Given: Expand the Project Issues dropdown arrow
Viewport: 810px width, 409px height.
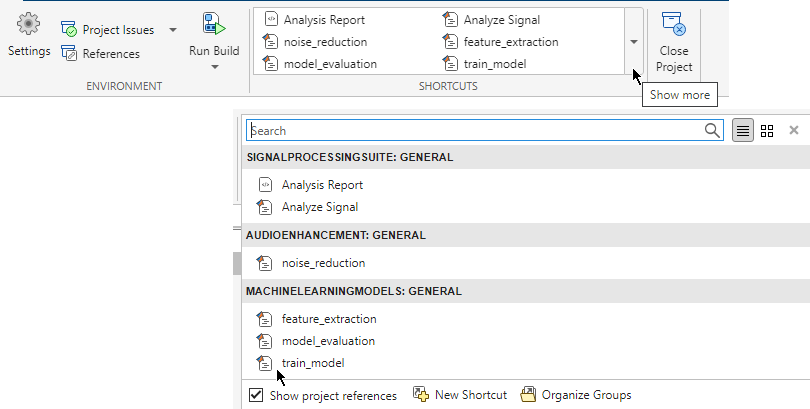Looking at the screenshot, I should (x=173, y=31).
